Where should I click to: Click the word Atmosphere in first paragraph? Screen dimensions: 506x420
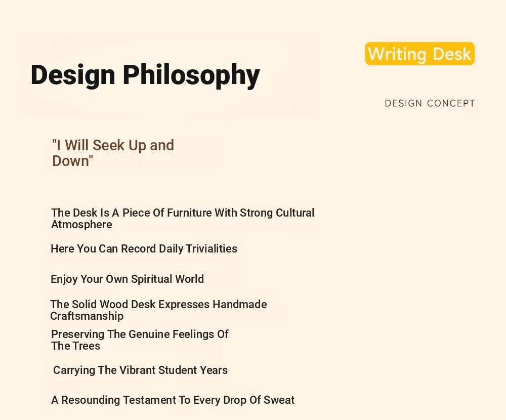(81, 224)
